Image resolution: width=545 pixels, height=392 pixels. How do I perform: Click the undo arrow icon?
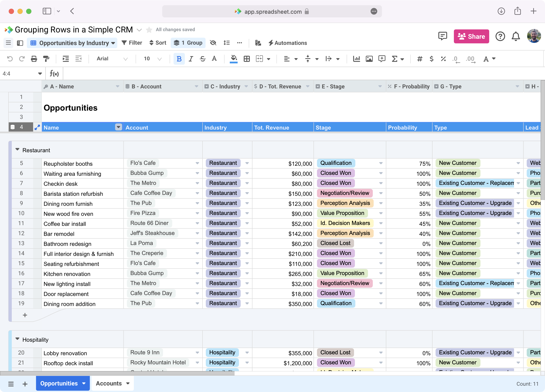coord(10,59)
